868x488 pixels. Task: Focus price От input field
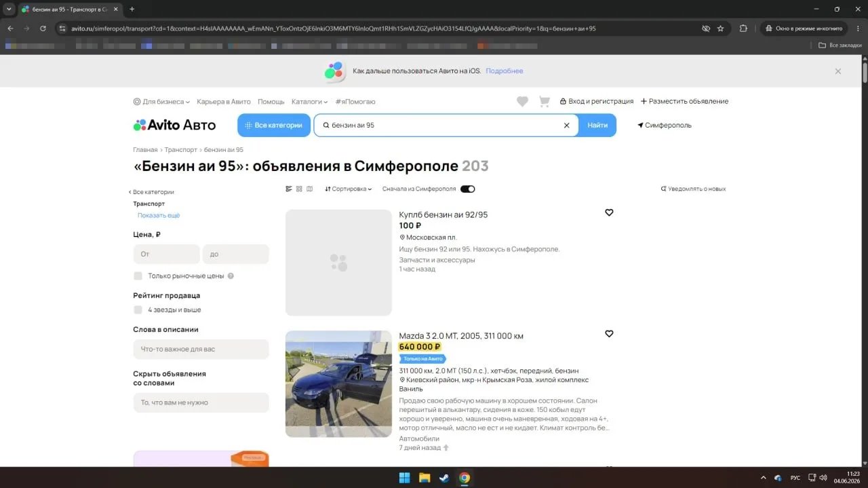[x=167, y=254]
